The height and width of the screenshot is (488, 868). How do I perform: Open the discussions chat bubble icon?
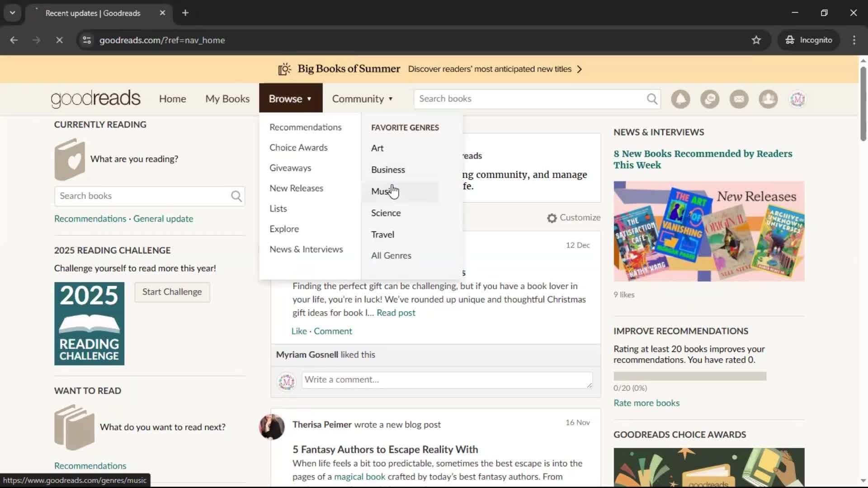710,99
